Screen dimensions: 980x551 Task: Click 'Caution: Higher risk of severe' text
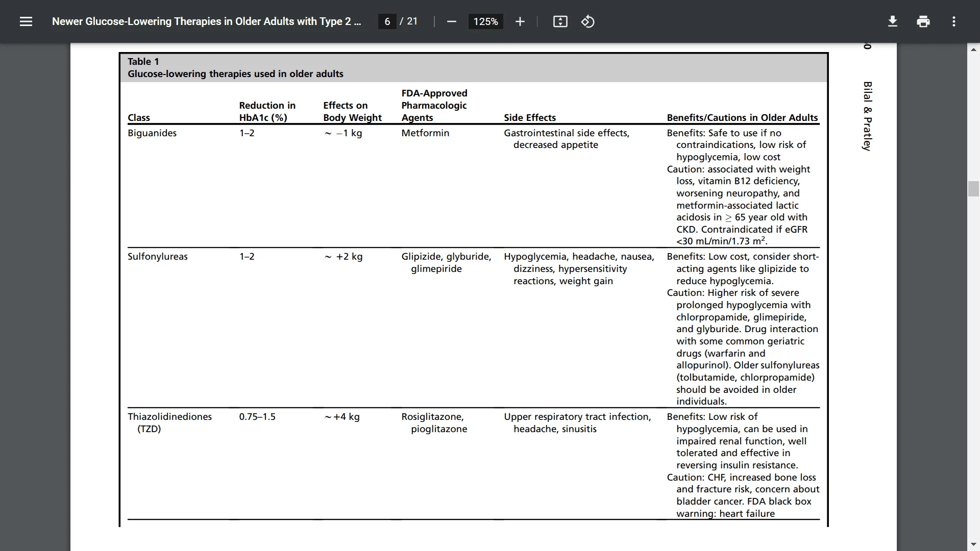[x=733, y=293]
